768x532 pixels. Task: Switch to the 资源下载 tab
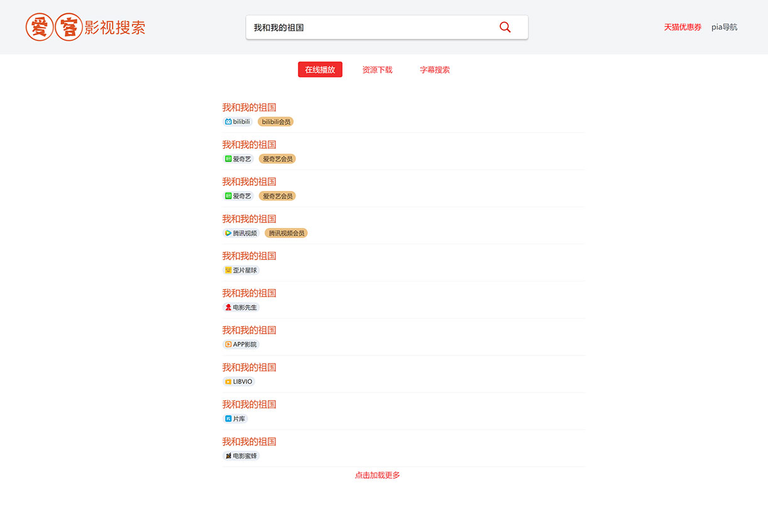(x=377, y=70)
